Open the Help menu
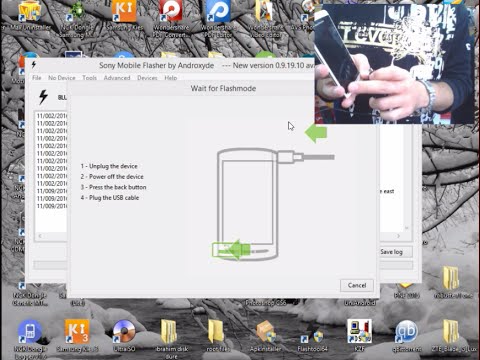Image resolution: width=480 pixels, height=360 pixels. [x=170, y=78]
